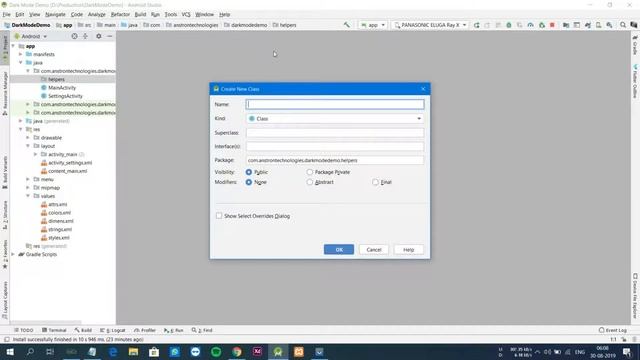The width and height of the screenshot is (640, 360).
Task: Hide the Project panel with minus icon
Action: point(109,36)
